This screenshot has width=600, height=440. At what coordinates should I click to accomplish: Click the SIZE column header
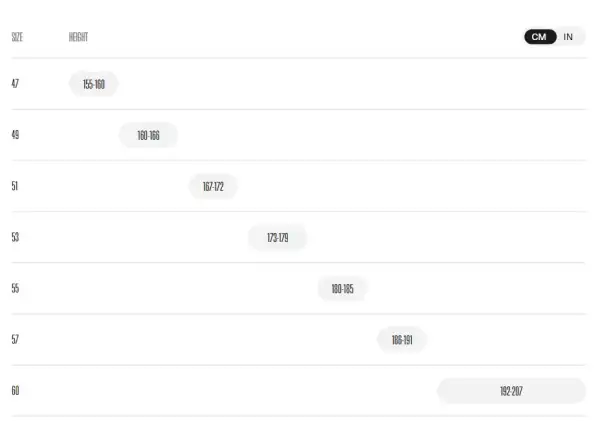coord(17,37)
